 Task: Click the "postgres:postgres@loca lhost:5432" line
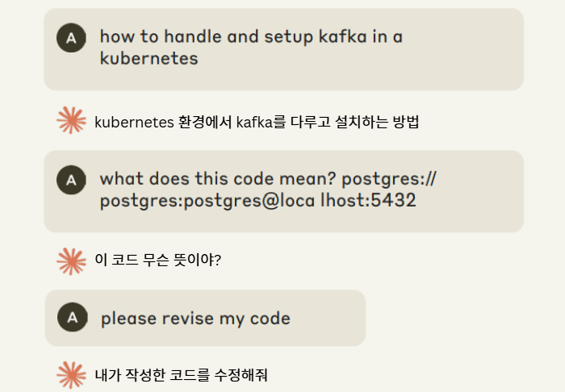(x=257, y=201)
